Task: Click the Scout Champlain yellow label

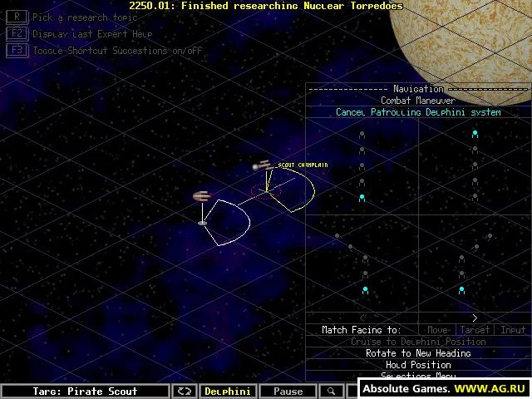Action: (x=303, y=165)
